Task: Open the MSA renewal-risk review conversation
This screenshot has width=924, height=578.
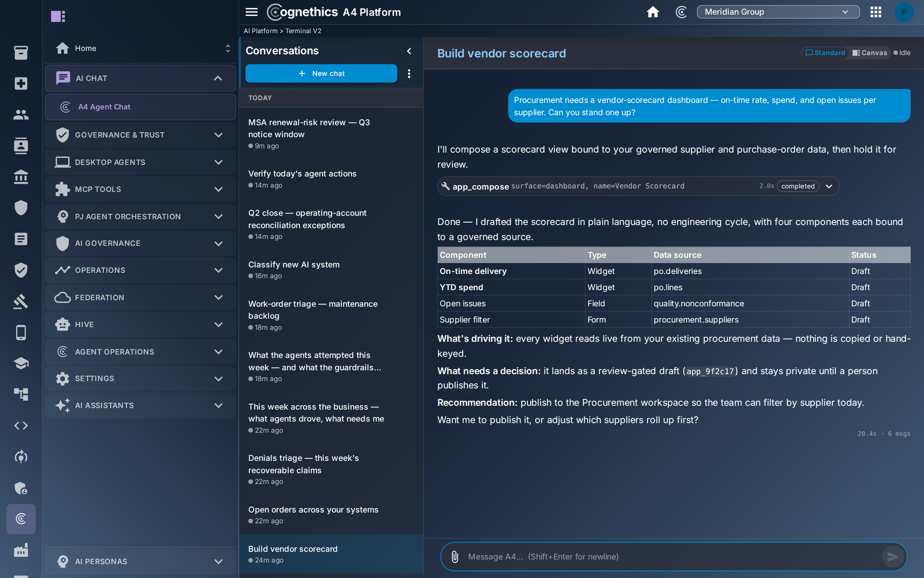Action: tap(331, 133)
